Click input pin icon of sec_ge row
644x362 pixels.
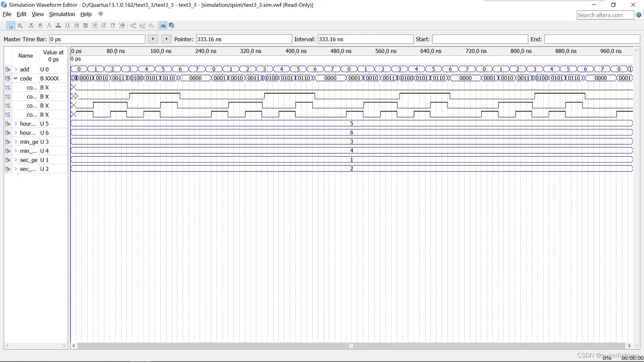coord(7,160)
